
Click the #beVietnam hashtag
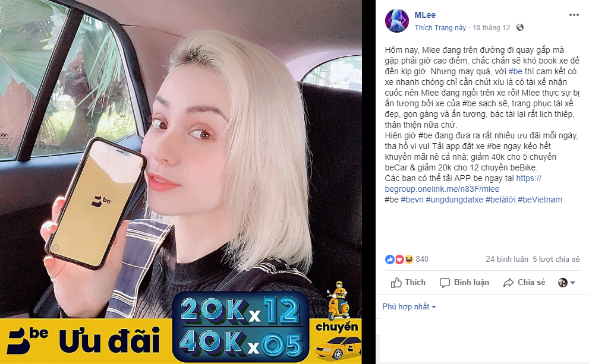click(540, 200)
